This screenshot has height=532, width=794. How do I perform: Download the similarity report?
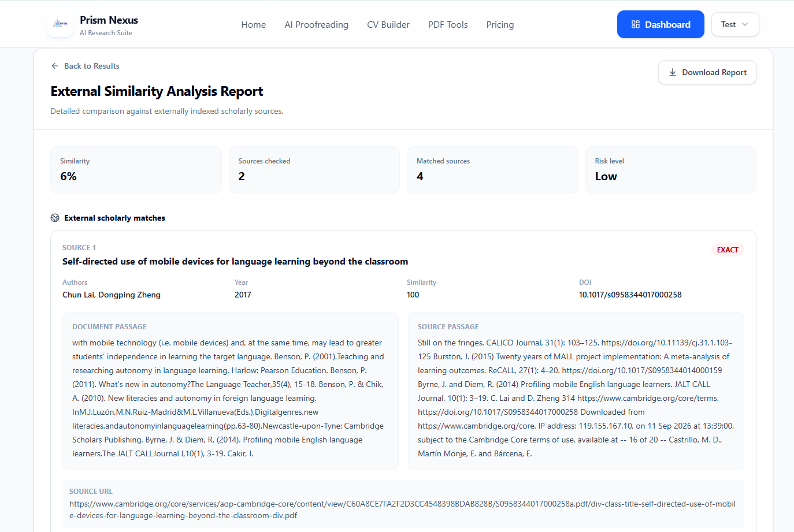click(707, 72)
